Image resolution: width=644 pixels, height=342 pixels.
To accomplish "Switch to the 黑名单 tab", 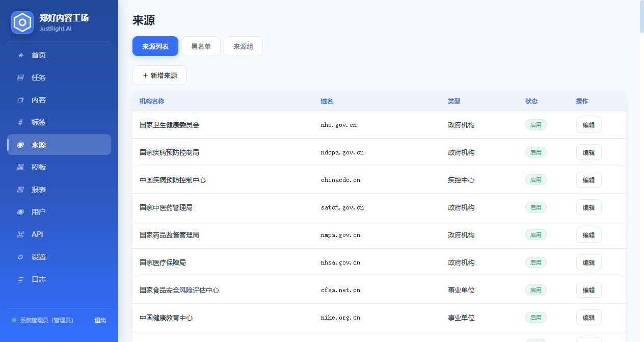I will point(201,46).
